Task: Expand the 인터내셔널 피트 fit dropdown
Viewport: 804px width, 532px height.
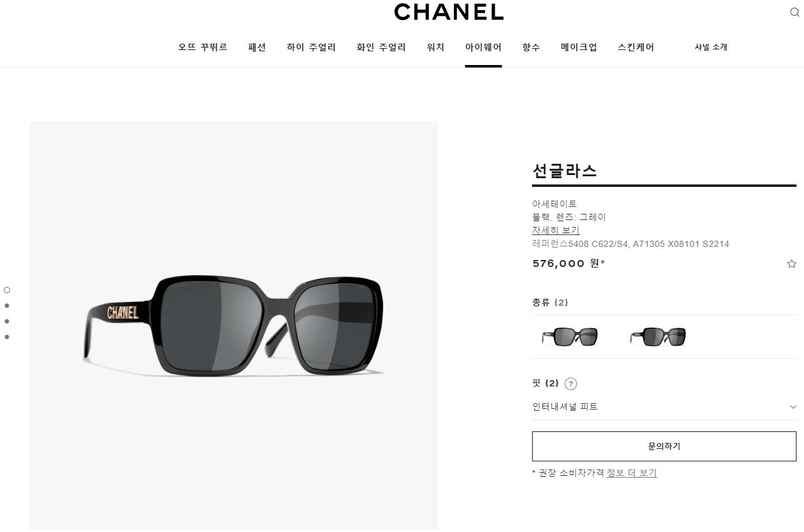Action: (x=664, y=407)
